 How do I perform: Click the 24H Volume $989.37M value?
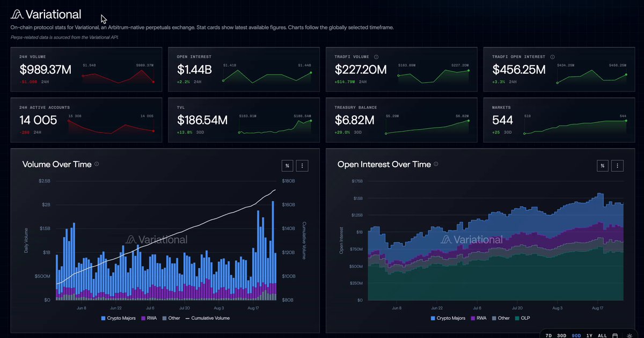(x=46, y=70)
